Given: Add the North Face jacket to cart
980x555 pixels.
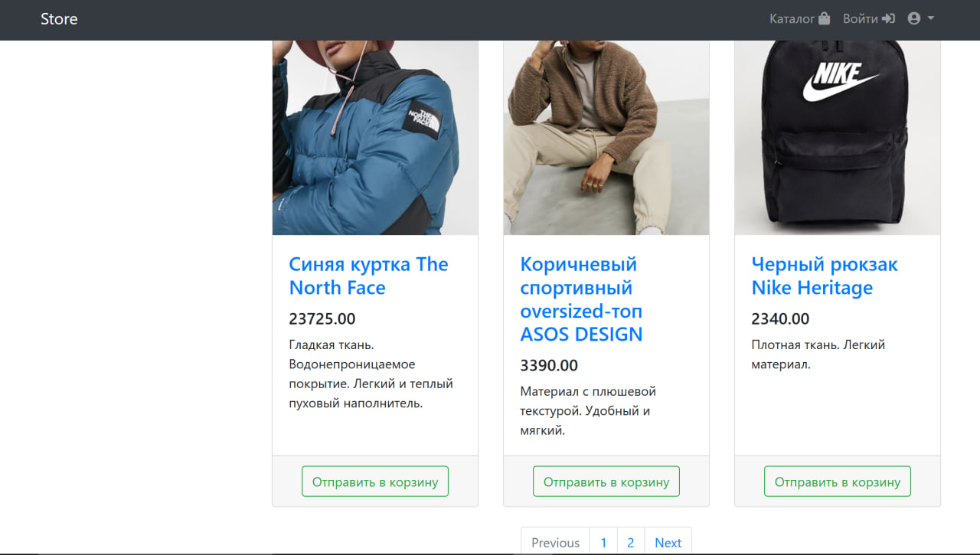Looking at the screenshot, I should [375, 482].
